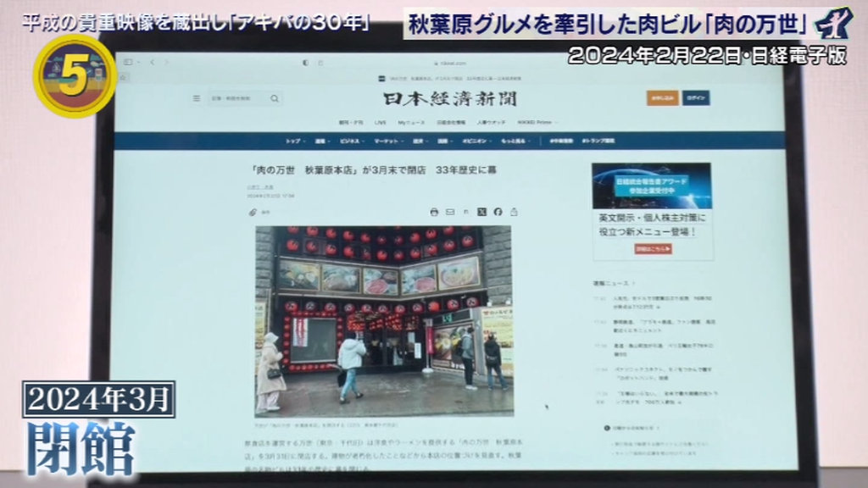
Task: Click the print icon above the article photo
Action: pyautogui.click(x=434, y=212)
